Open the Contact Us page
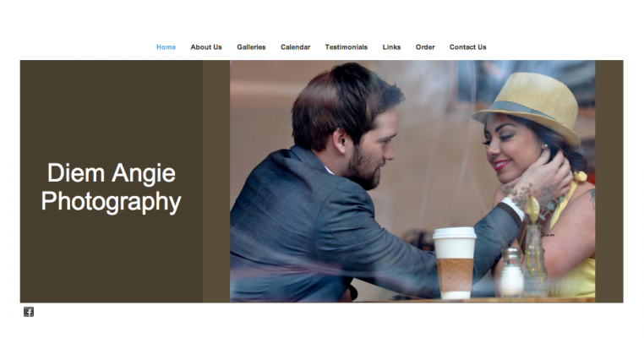The height and width of the screenshot is (338, 644). coord(468,47)
